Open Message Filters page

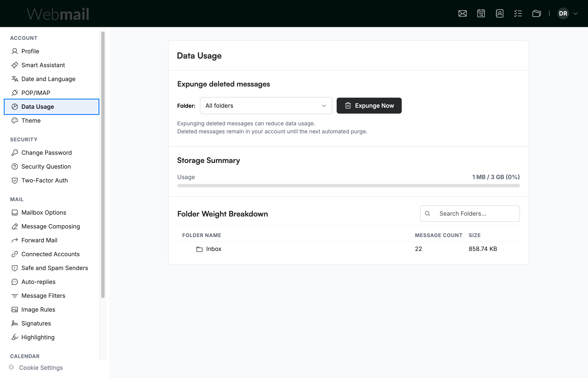coord(51,295)
